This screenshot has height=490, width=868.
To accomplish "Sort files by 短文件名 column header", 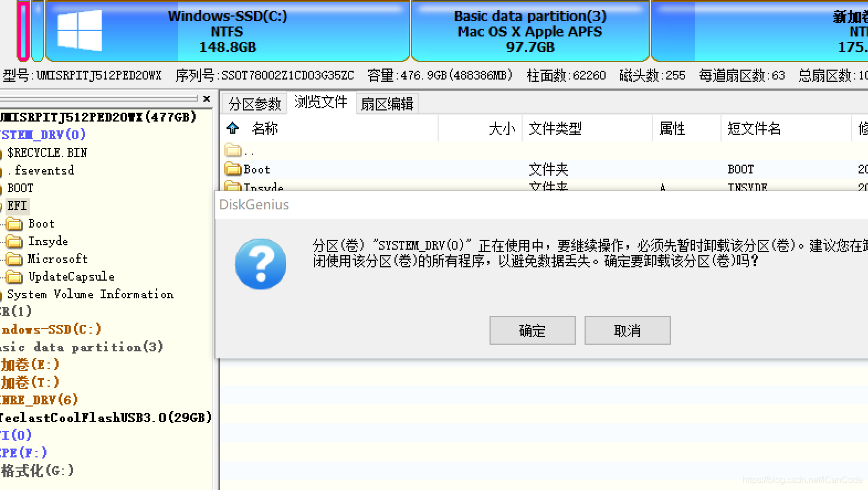I will tap(754, 129).
